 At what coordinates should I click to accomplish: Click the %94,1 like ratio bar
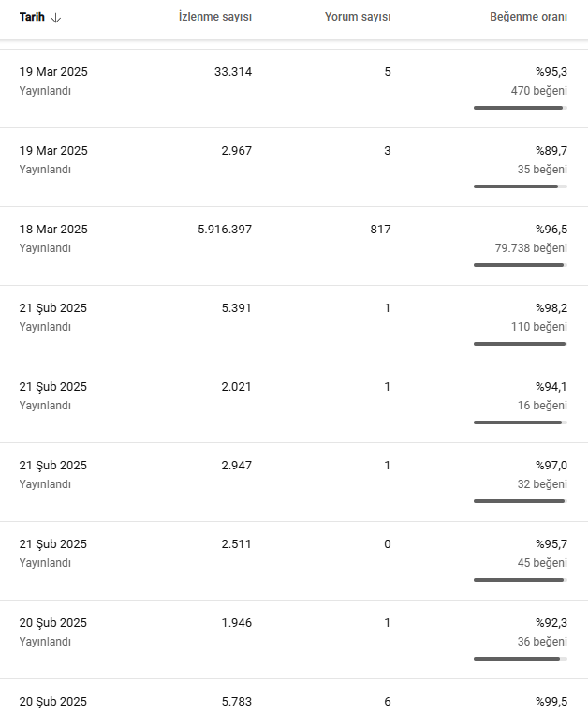tap(521, 423)
